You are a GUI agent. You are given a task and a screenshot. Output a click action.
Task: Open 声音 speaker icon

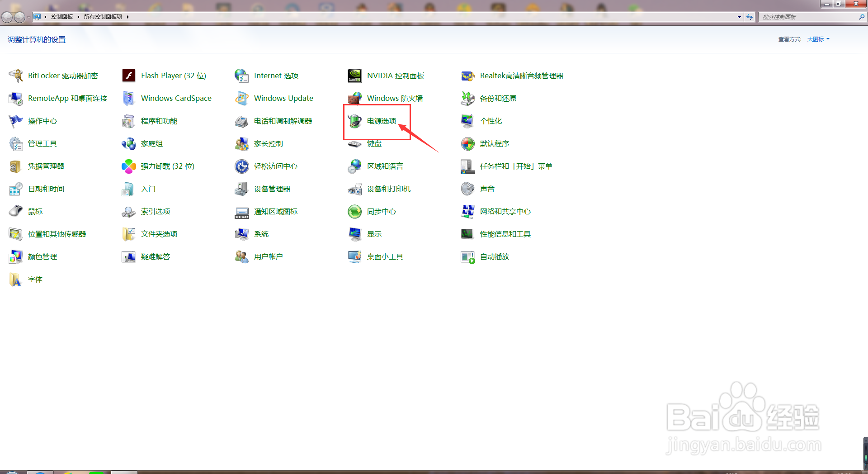click(x=468, y=189)
